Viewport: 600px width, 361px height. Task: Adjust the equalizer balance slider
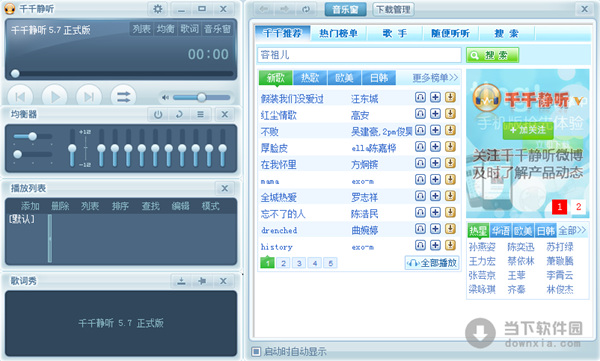click(x=33, y=136)
